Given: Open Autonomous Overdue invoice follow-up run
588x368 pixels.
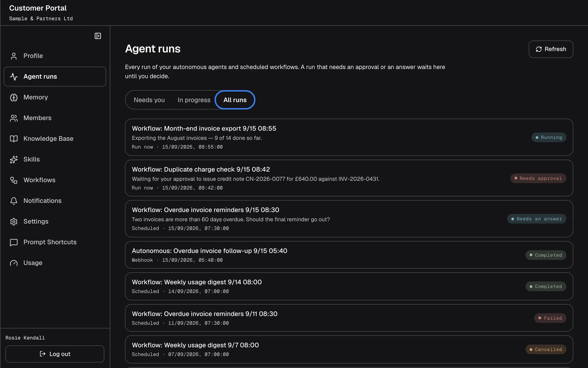Looking at the screenshot, I should (349, 255).
